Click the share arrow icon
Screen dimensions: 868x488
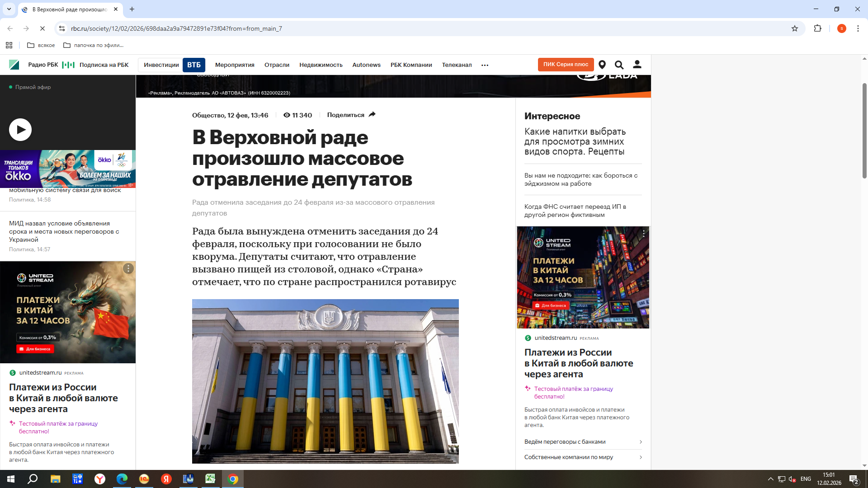372,115
